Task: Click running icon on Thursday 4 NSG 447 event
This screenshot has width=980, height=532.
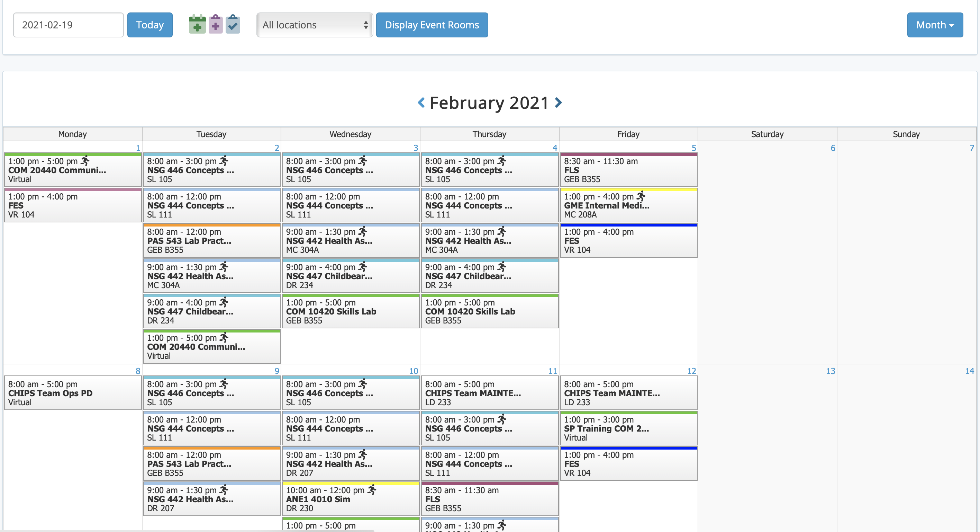Action: coord(502,267)
